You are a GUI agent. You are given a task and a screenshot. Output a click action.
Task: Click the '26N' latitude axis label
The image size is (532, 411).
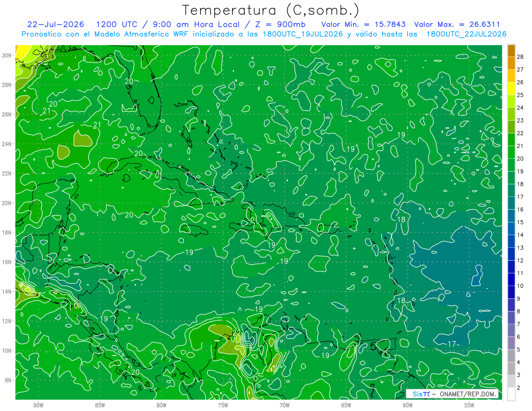pyautogui.click(x=7, y=114)
